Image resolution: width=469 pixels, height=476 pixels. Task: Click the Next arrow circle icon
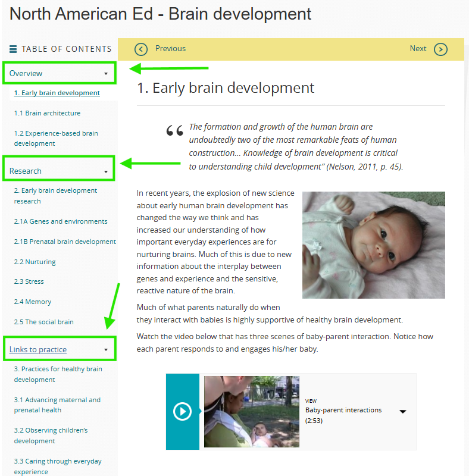pyautogui.click(x=440, y=49)
